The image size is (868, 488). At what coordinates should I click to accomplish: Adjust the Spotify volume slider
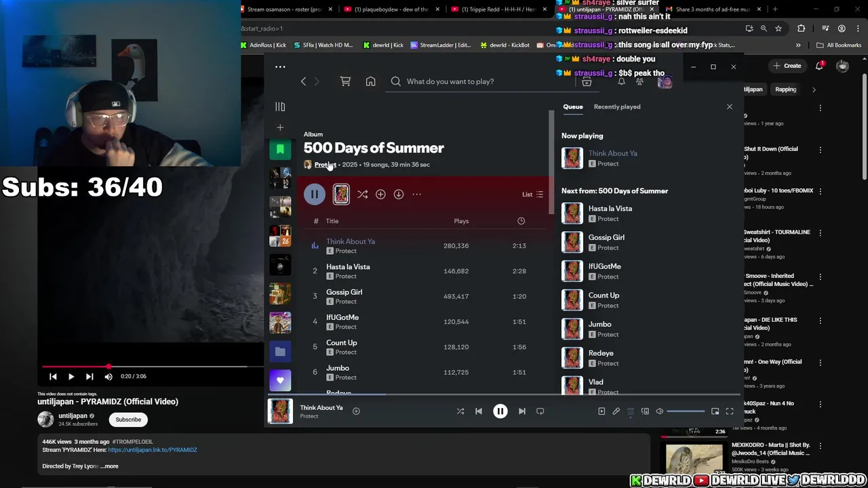click(686, 411)
